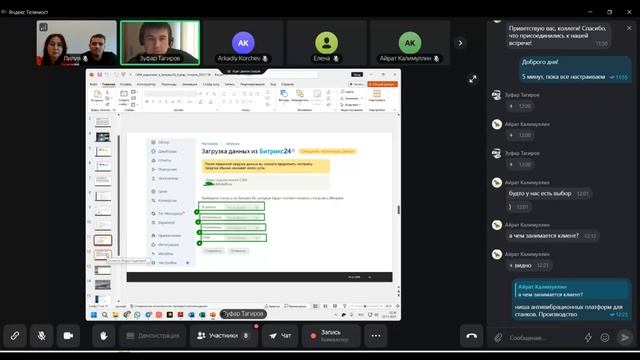This screenshot has height=360, width=640.
Task: Switch to normal view icon in status bar
Action: 315,306
